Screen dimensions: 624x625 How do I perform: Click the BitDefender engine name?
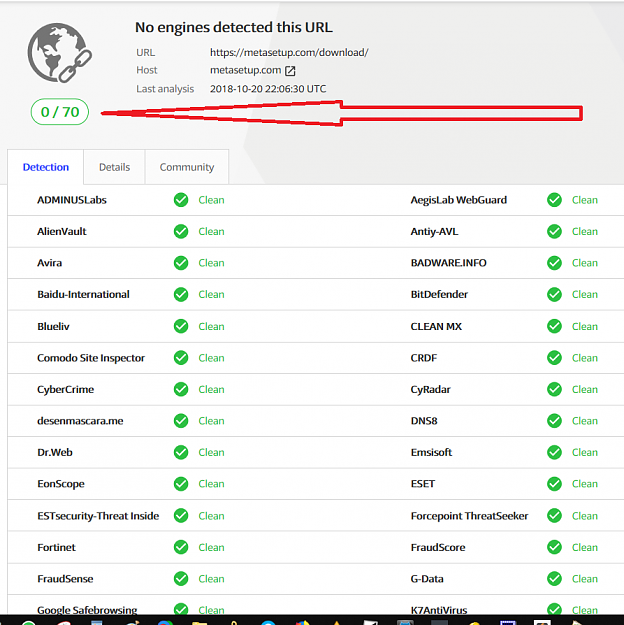[x=439, y=295]
